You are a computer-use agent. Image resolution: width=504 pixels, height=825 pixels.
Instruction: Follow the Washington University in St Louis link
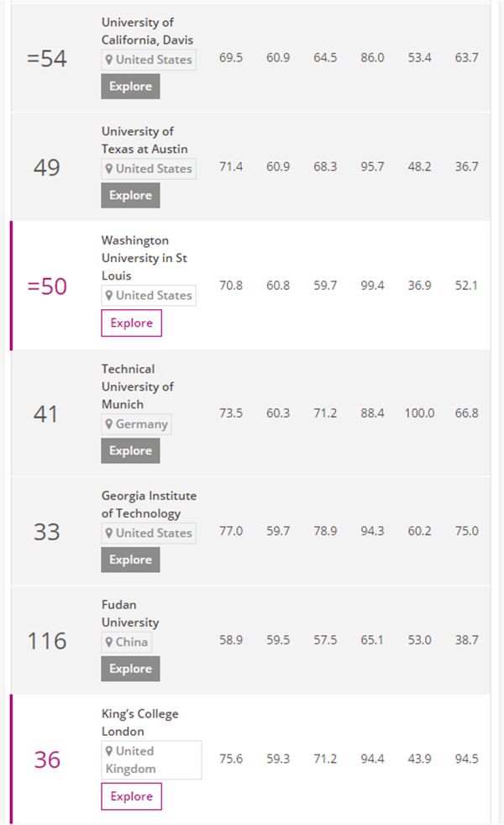[x=144, y=258]
